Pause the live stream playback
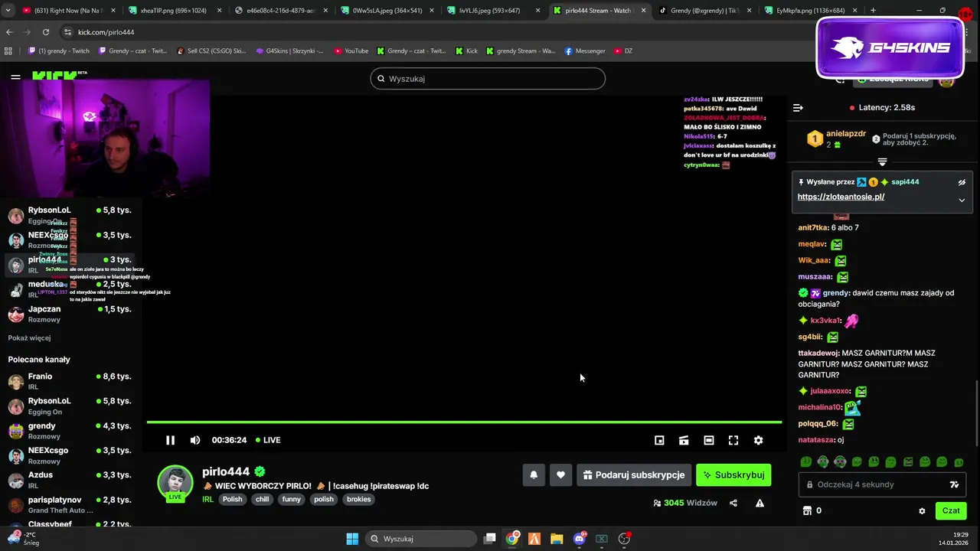Viewport: 980px width, 551px height. 170,440
